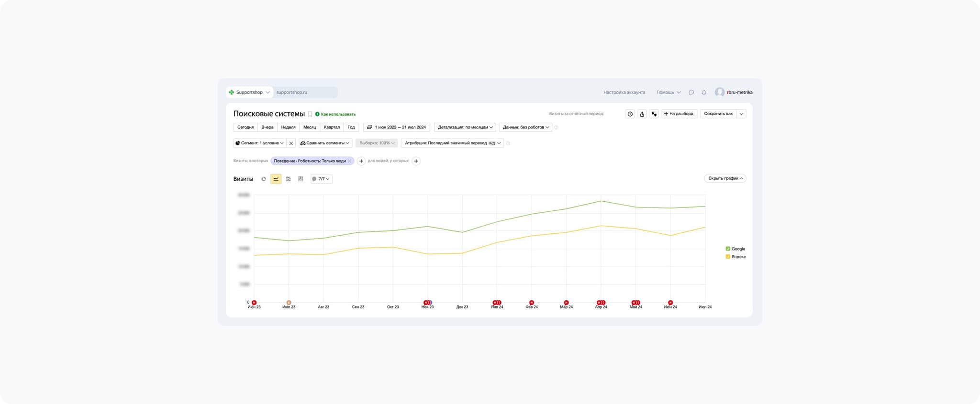Hide the chart with Скрыть график
The height and width of the screenshot is (404, 980).
(x=725, y=178)
